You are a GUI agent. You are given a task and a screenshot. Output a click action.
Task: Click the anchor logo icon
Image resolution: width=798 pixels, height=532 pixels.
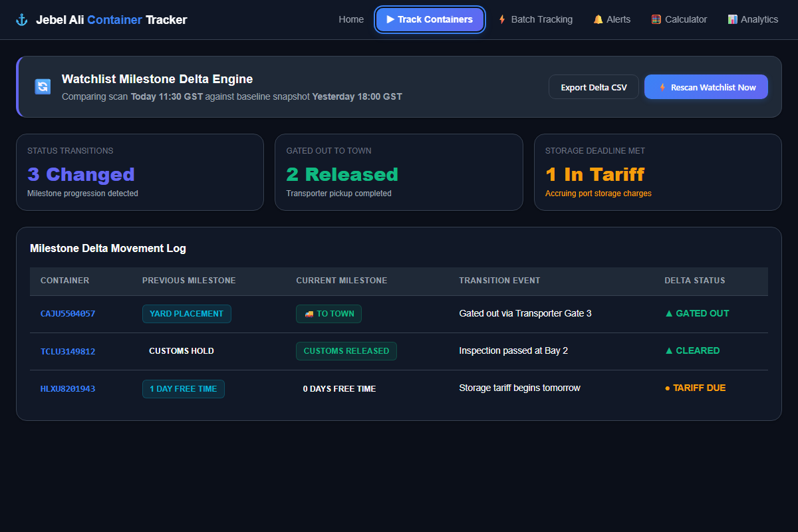point(22,20)
